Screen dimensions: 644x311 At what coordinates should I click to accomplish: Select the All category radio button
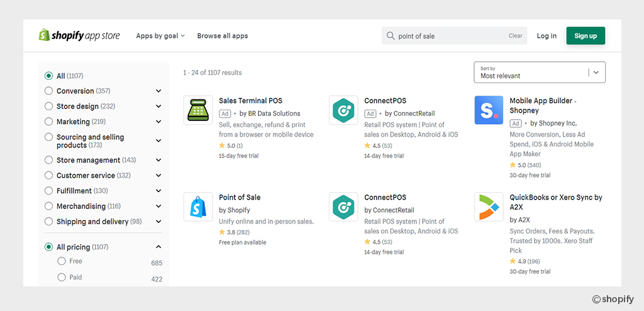pos(48,76)
